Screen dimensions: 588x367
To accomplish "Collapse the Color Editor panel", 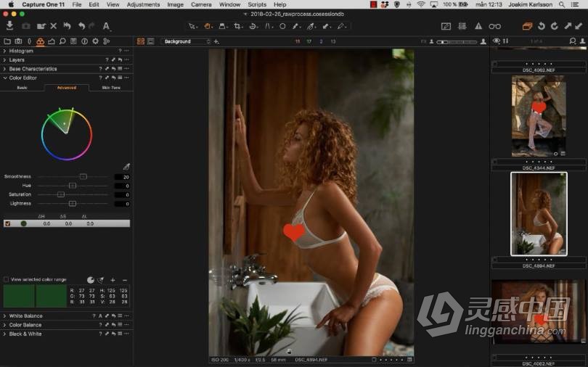I will click(x=4, y=78).
